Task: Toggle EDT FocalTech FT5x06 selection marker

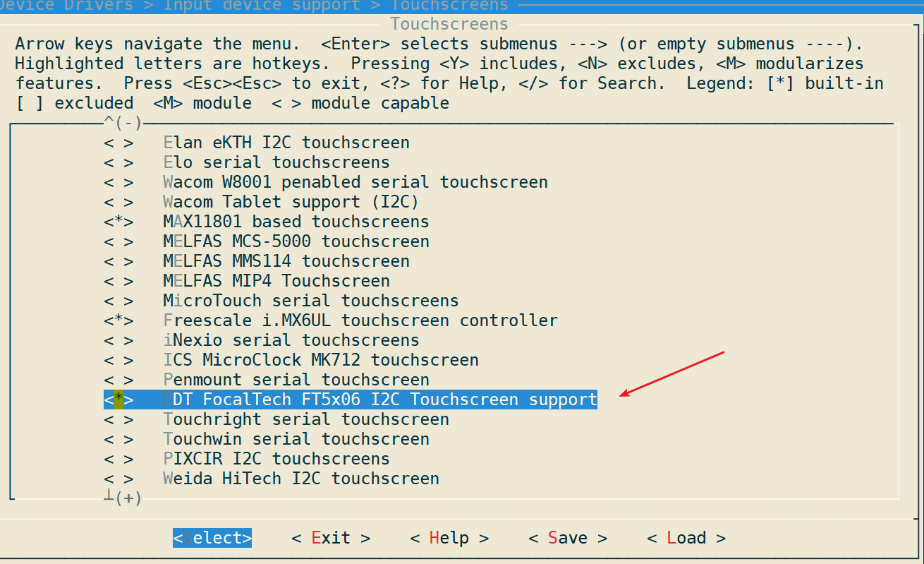Action: 118,400
